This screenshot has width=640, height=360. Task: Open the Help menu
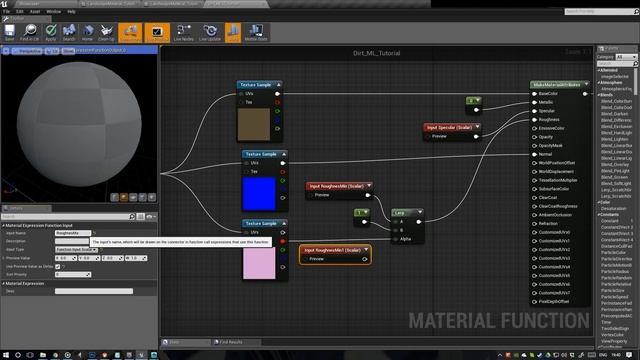(x=71, y=11)
